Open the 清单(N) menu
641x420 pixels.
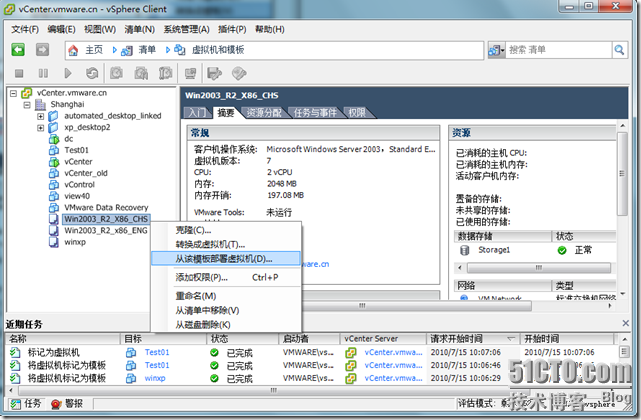[139, 29]
